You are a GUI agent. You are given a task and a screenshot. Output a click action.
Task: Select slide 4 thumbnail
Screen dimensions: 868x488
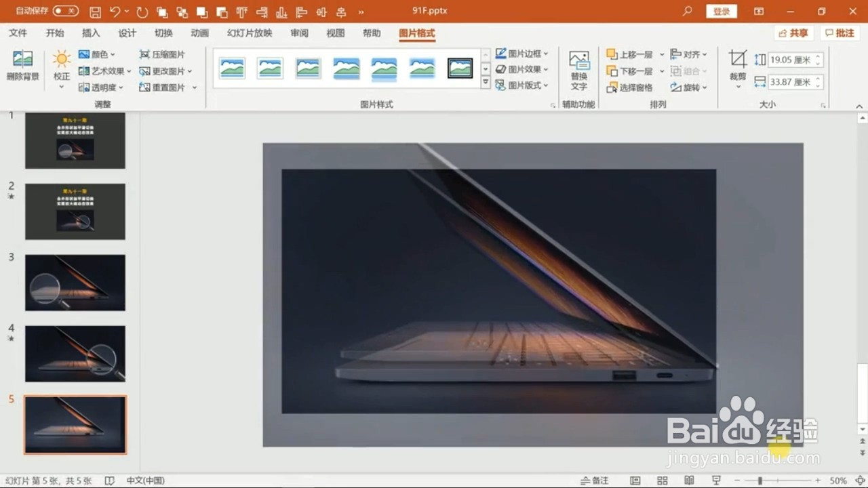(x=75, y=354)
